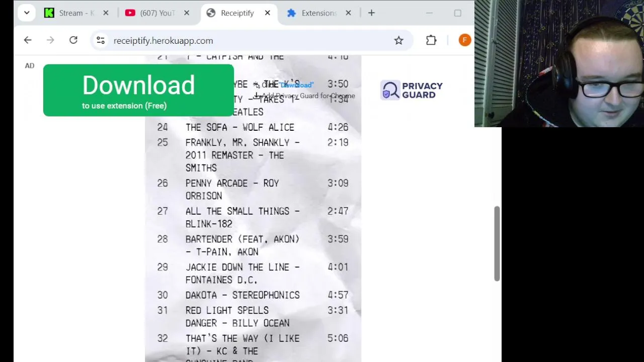Switch to the Stream tab
Image resolution: width=644 pixels, height=362 pixels.
click(x=76, y=13)
